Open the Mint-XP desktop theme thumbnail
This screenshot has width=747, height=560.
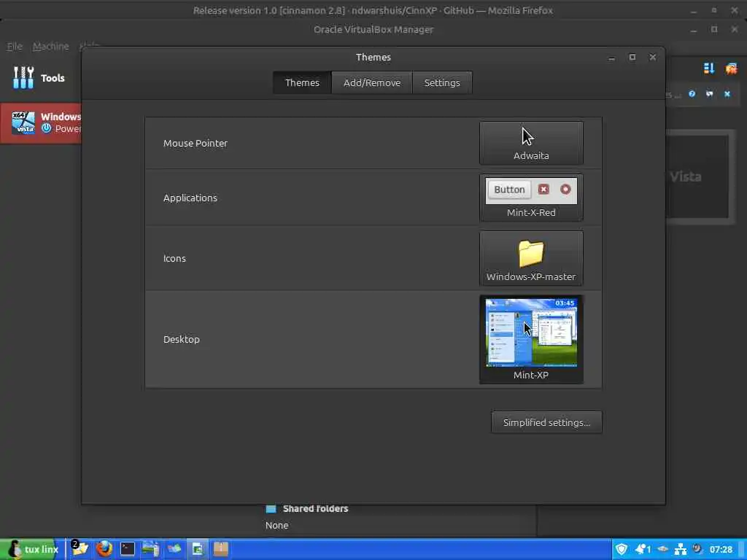pyautogui.click(x=531, y=339)
